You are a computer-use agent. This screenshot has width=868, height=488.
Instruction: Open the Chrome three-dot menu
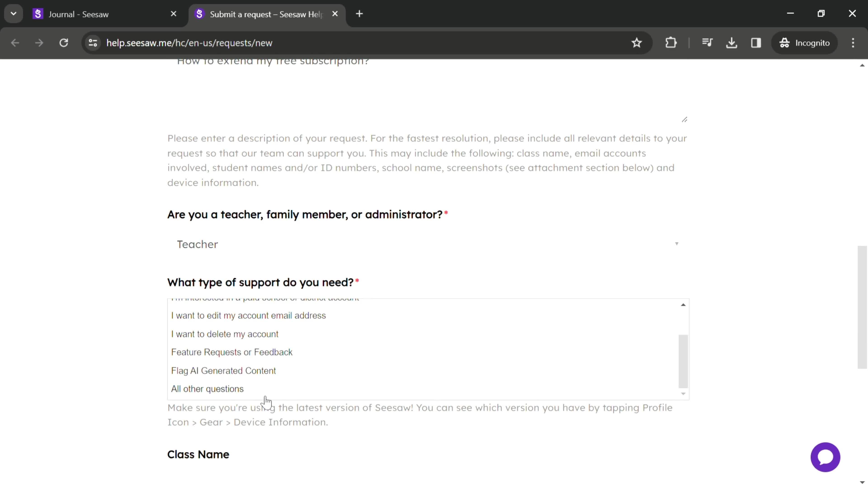point(853,43)
